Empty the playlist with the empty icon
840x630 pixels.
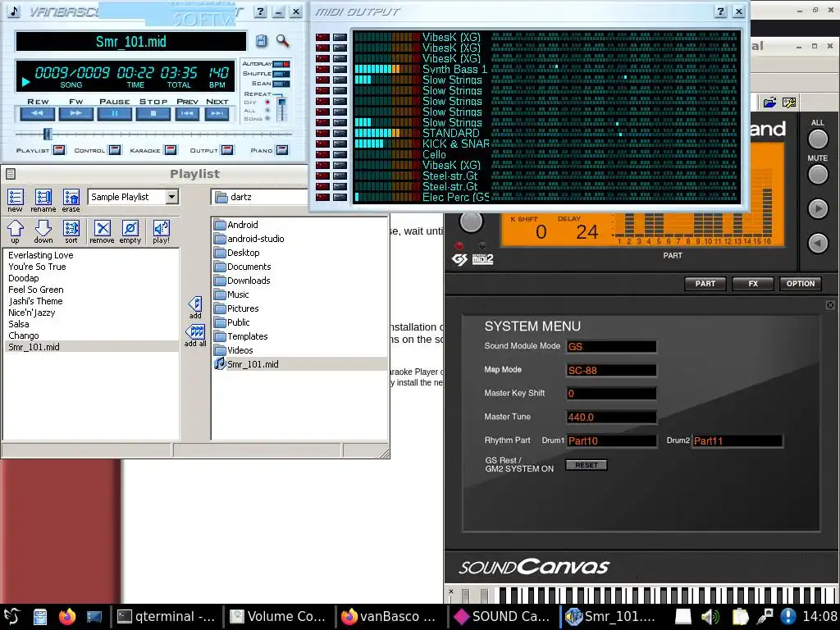130,231
